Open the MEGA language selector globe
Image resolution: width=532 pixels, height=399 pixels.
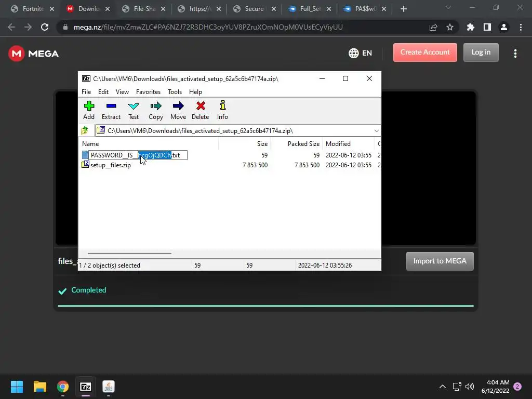353,53
